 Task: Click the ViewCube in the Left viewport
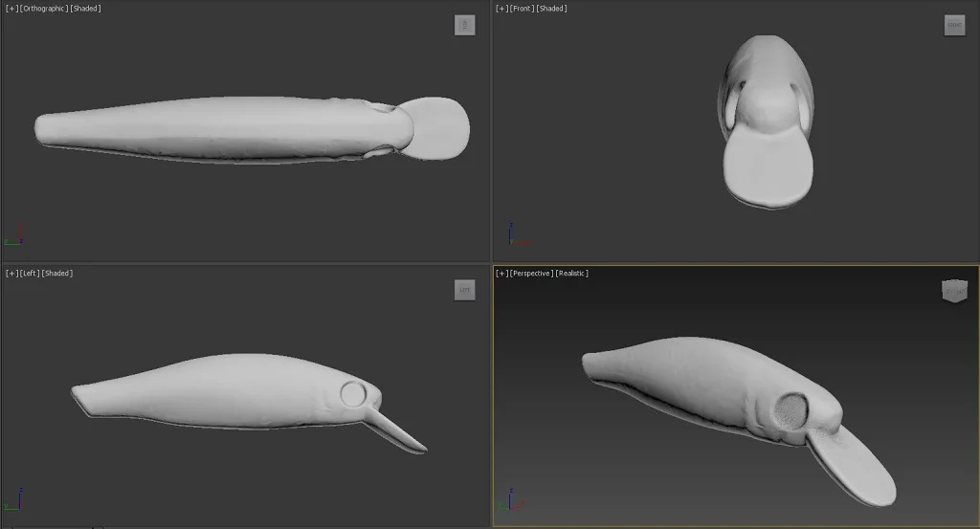click(x=464, y=290)
